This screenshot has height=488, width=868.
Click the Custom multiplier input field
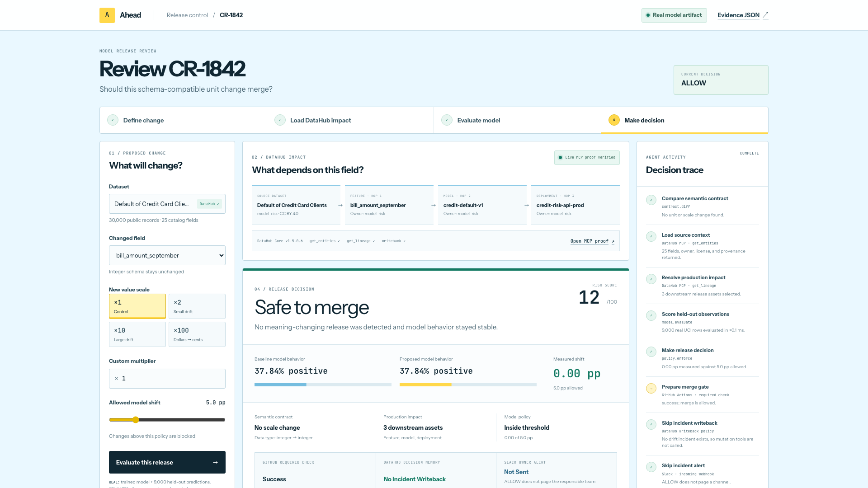click(x=167, y=379)
